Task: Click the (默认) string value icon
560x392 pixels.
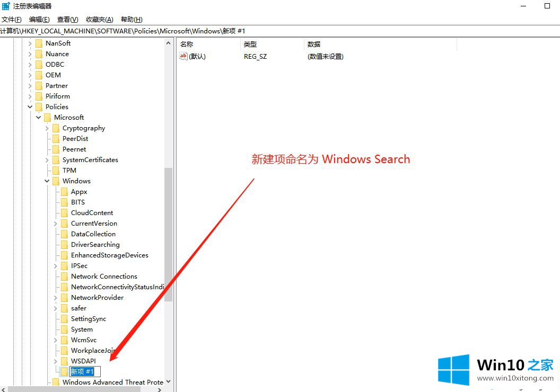Action: click(183, 56)
